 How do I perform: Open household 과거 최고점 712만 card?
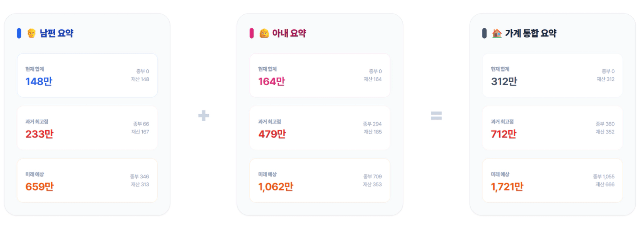(x=552, y=128)
